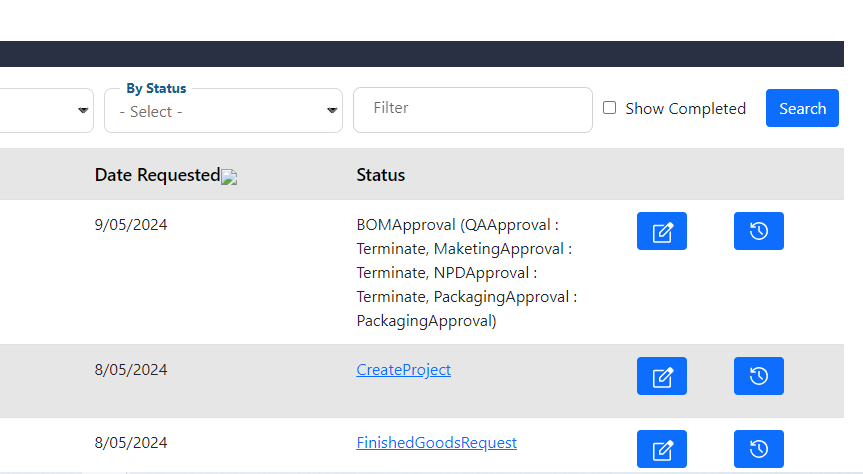
Task: Click the BOMApproval status text cell
Action: click(467, 273)
